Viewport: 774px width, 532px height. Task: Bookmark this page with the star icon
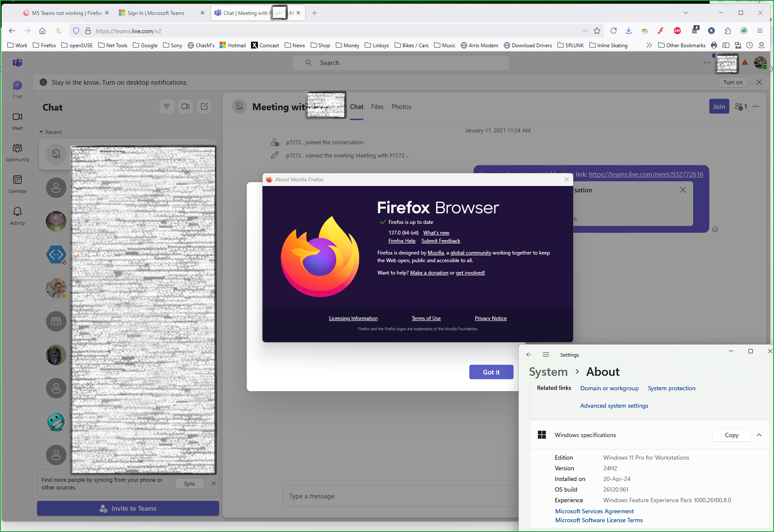597,31
